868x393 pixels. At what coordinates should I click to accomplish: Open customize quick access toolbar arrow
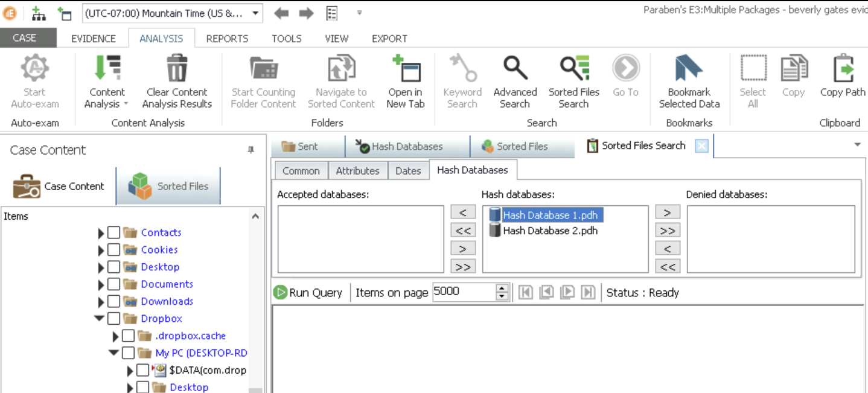coord(359,13)
